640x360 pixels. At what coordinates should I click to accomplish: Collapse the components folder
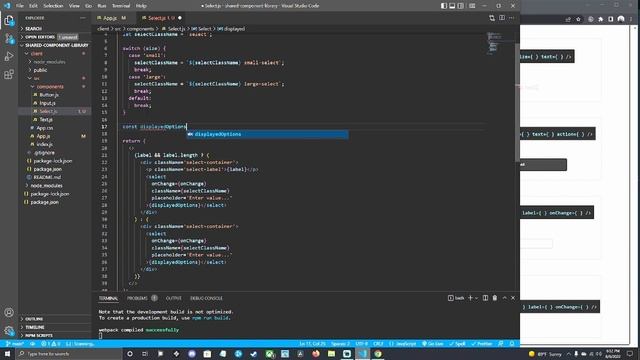coord(55,87)
